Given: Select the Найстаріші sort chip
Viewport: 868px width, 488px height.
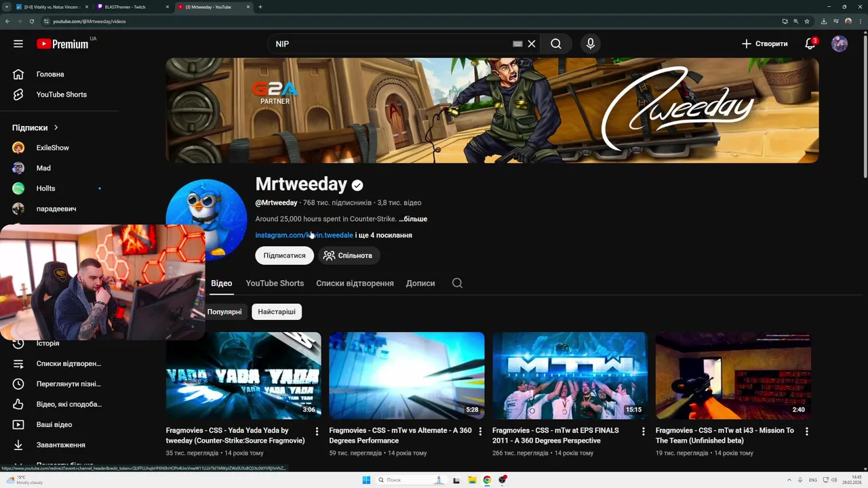Looking at the screenshot, I should click(x=277, y=312).
